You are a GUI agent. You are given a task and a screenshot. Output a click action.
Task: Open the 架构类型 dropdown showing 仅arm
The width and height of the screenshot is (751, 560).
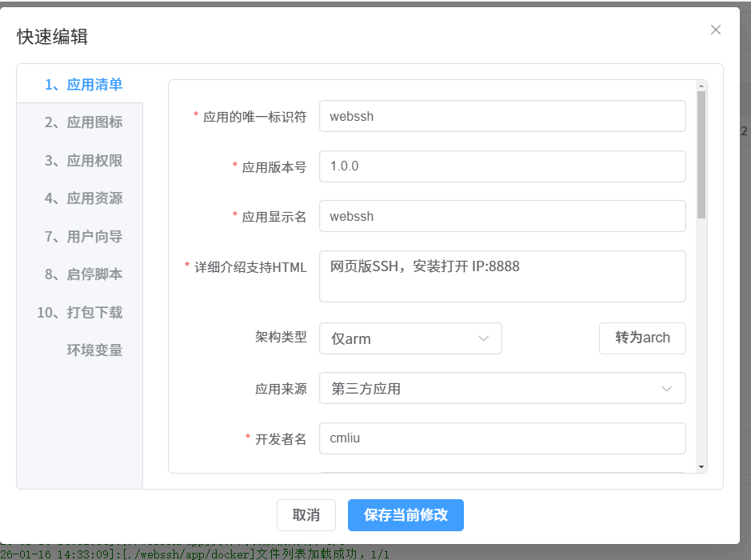click(x=409, y=338)
